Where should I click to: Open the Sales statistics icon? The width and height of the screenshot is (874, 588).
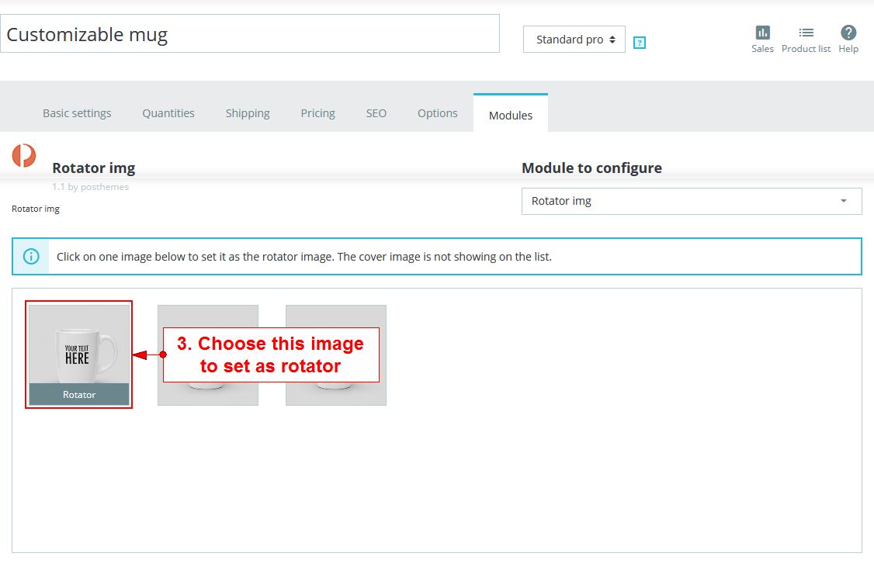(x=762, y=33)
